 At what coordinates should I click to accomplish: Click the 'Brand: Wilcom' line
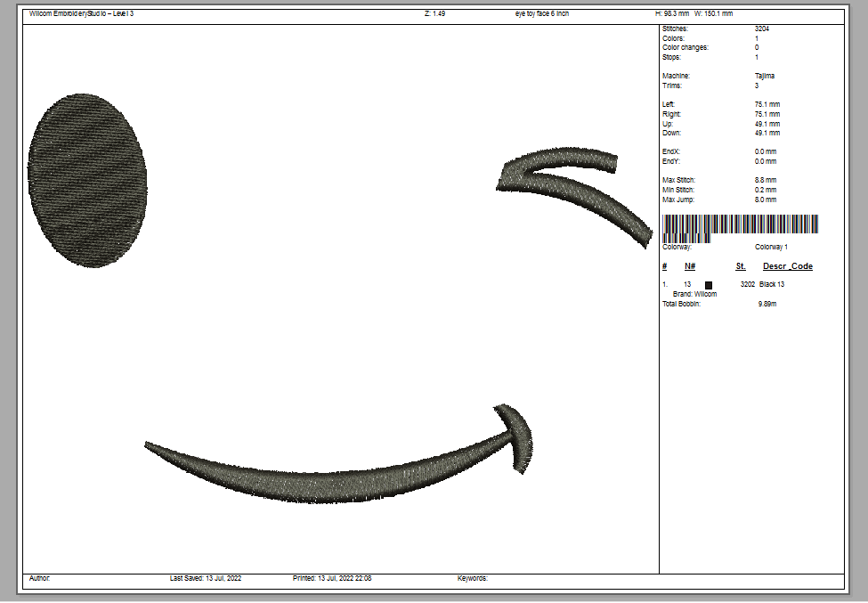point(694,295)
